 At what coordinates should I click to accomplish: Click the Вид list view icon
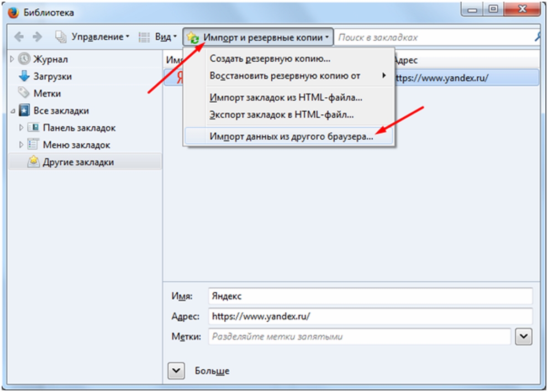(x=144, y=37)
